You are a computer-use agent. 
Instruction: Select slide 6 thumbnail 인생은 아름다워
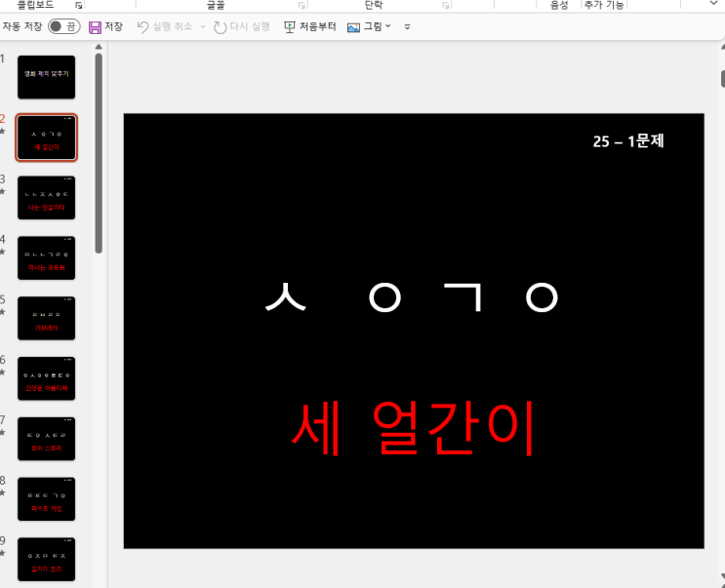tap(46, 378)
